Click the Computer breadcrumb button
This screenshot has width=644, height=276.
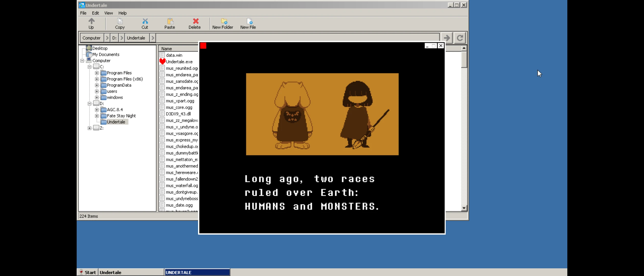[x=91, y=38]
